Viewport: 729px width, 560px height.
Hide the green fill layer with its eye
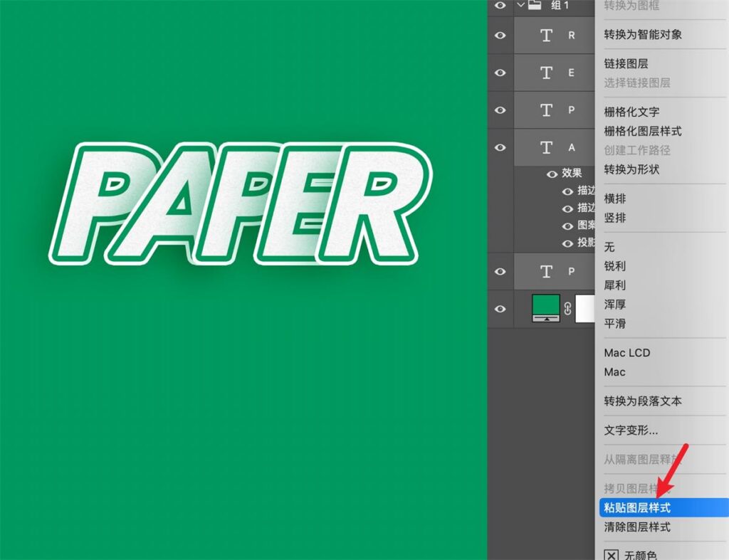click(x=500, y=309)
